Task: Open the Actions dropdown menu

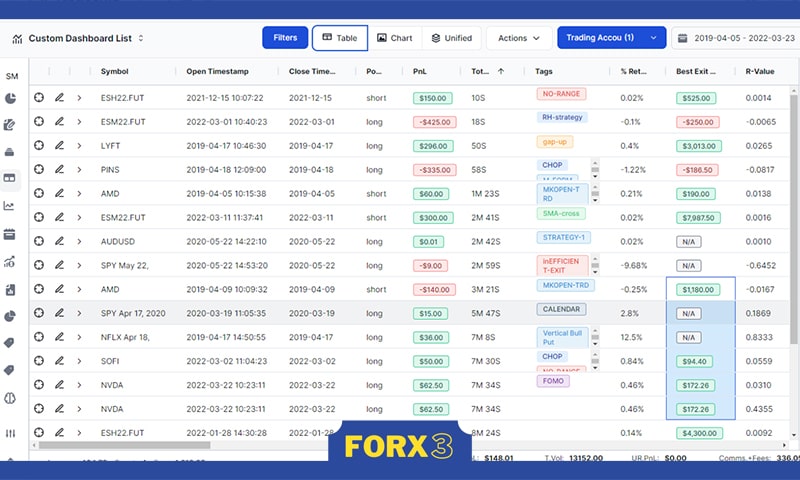Action: 518,38
